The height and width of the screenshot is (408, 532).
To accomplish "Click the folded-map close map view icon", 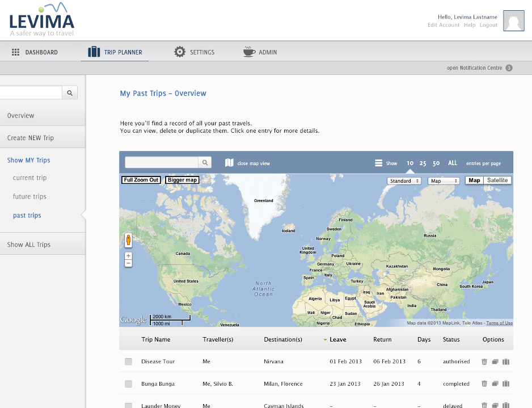I will (x=229, y=163).
